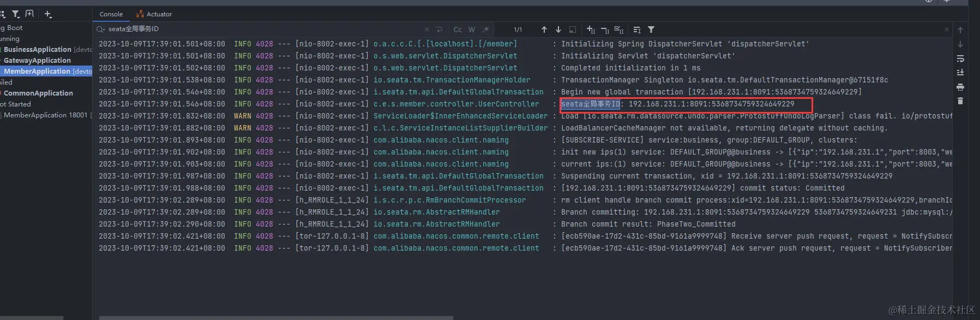Image resolution: width=980 pixels, height=320 pixels.
Task: Switch to the Actuator tab
Action: pyautogui.click(x=154, y=14)
